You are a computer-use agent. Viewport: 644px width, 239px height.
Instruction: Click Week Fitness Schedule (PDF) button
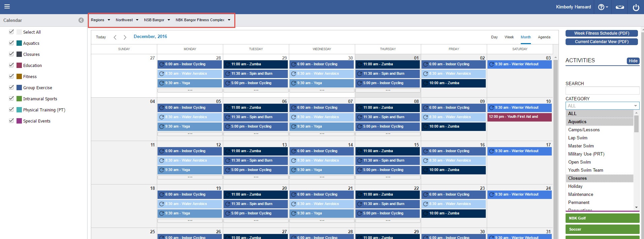point(602,33)
